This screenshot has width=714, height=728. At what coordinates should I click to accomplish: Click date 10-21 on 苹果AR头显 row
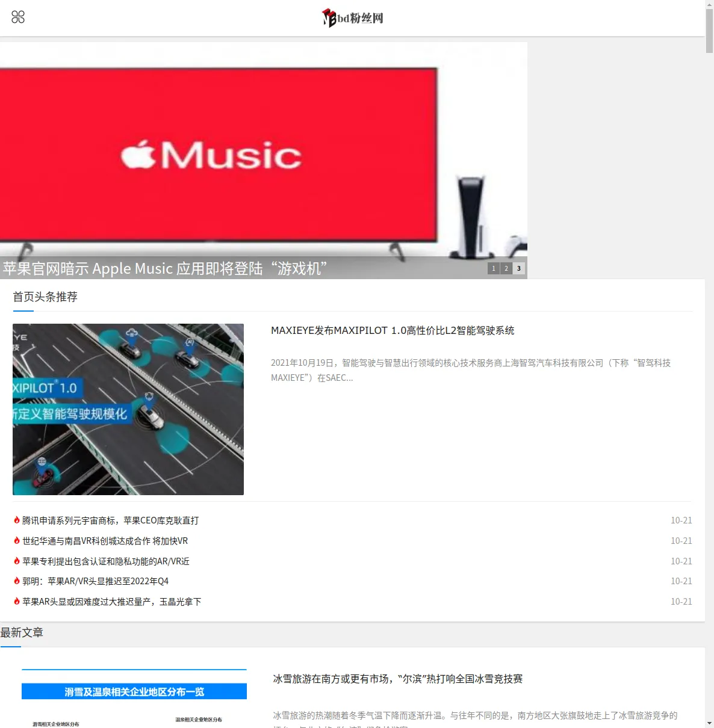pos(681,602)
